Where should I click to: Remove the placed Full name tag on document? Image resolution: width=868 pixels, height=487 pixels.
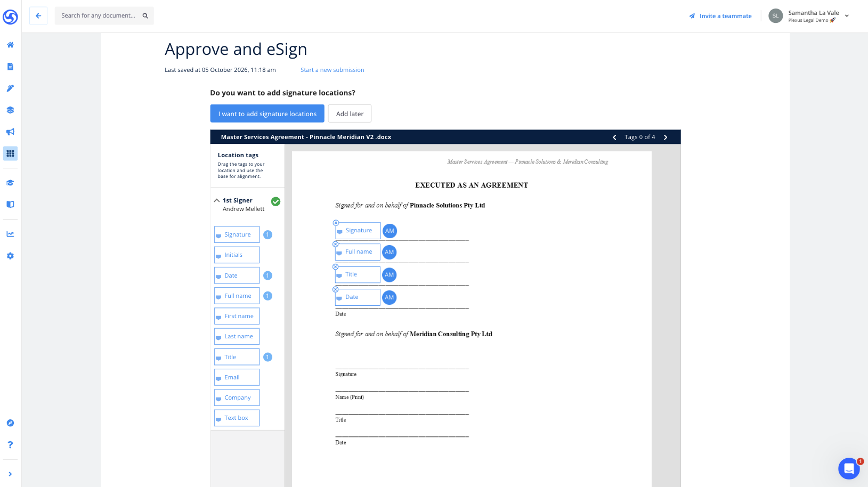pyautogui.click(x=336, y=244)
